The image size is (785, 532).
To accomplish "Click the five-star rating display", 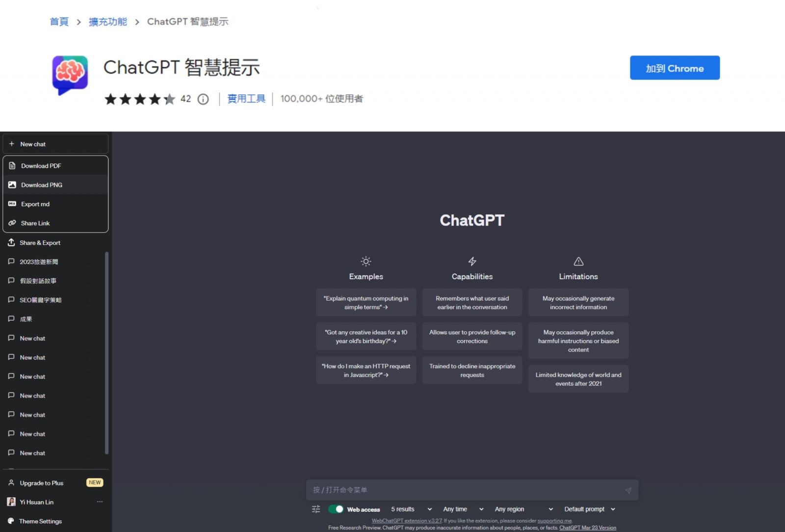I will point(140,99).
